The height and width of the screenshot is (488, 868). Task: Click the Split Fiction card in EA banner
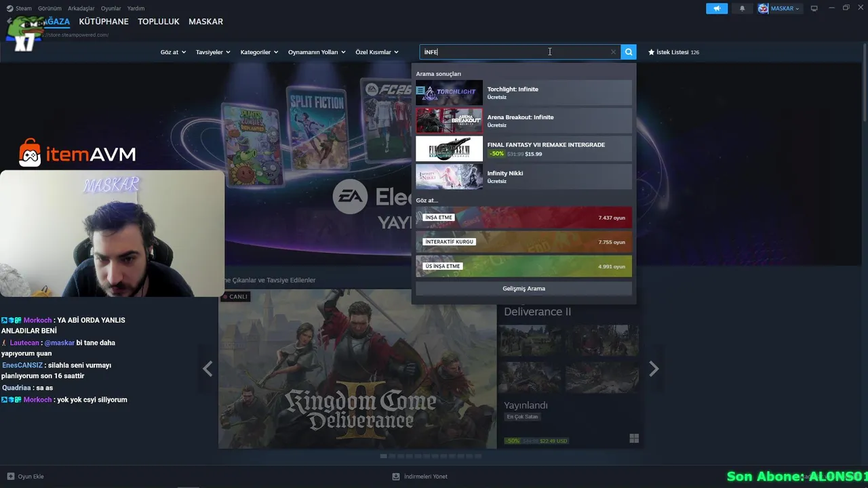(x=316, y=129)
